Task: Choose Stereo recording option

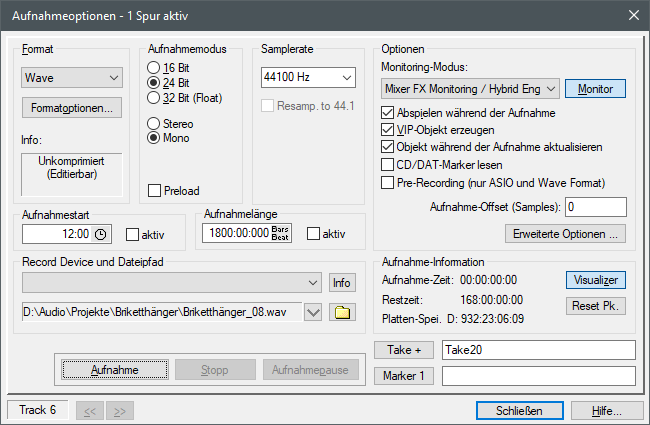Action: tap(153, 124)
